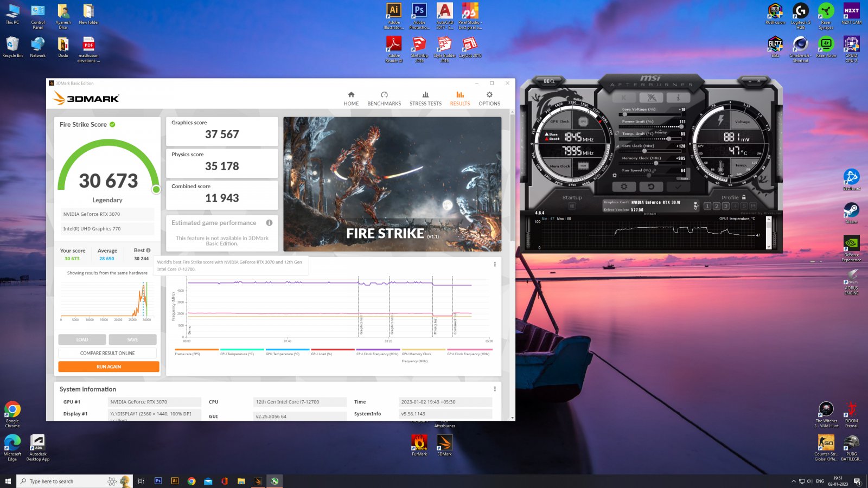The height and width of the screenshot is (488, 868).
Task: Open Afterburner settings gear button
Action: coord(624,187)
